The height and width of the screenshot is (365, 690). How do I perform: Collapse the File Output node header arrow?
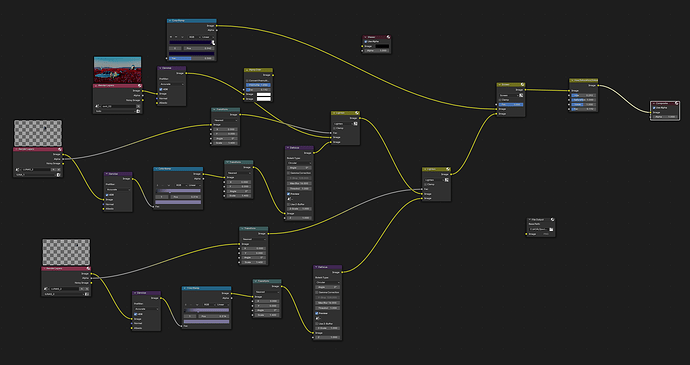pyautogui.click(x=529, y=219)
